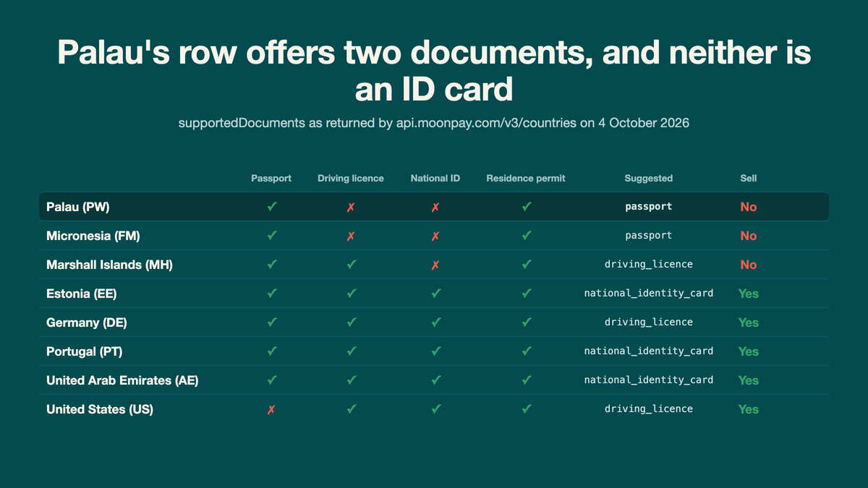Click the Passport check mark for Micronesia
Image resolution: width=868 pixels, height=488 pixels.
[x=271, y=236]
